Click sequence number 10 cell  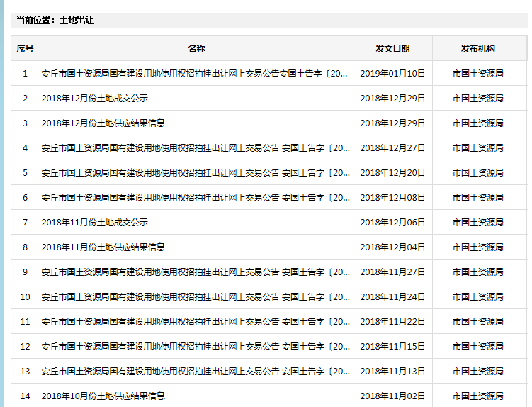tap(25, 296)
